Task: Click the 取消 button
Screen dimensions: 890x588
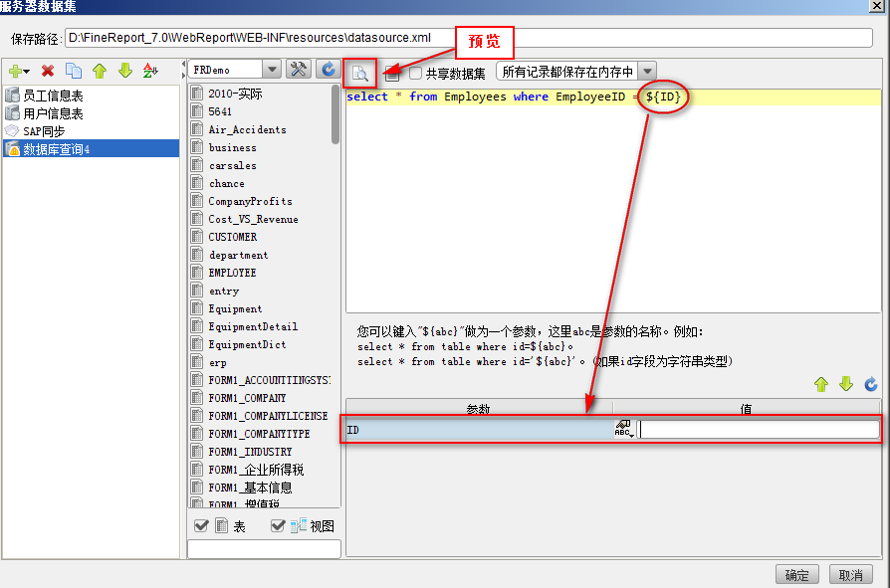Action: [850, 575]
